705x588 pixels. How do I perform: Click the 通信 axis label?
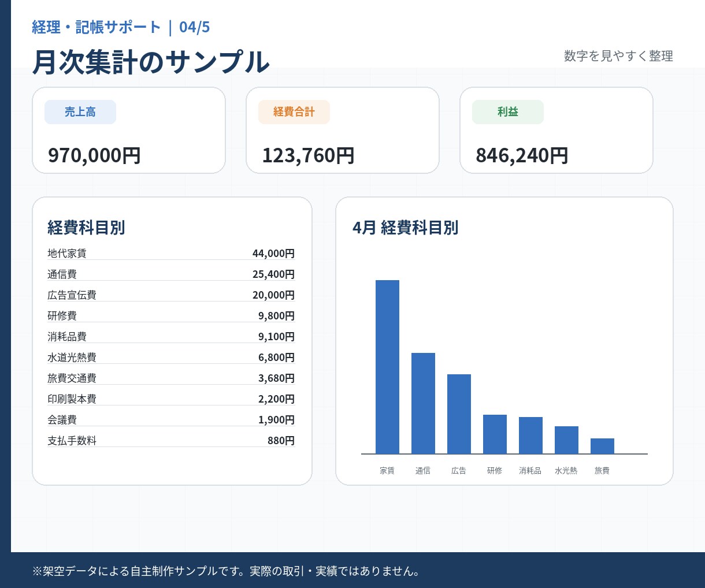point(423,471)
